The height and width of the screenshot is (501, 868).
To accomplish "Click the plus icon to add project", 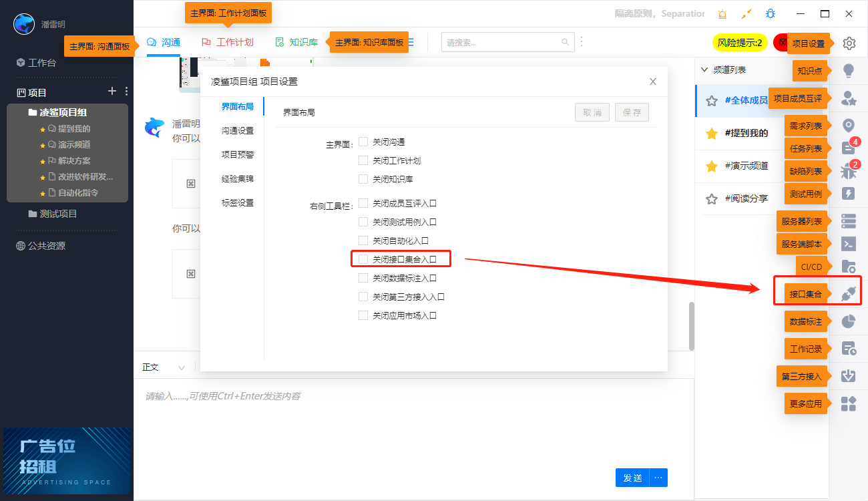I will [112, 92].
